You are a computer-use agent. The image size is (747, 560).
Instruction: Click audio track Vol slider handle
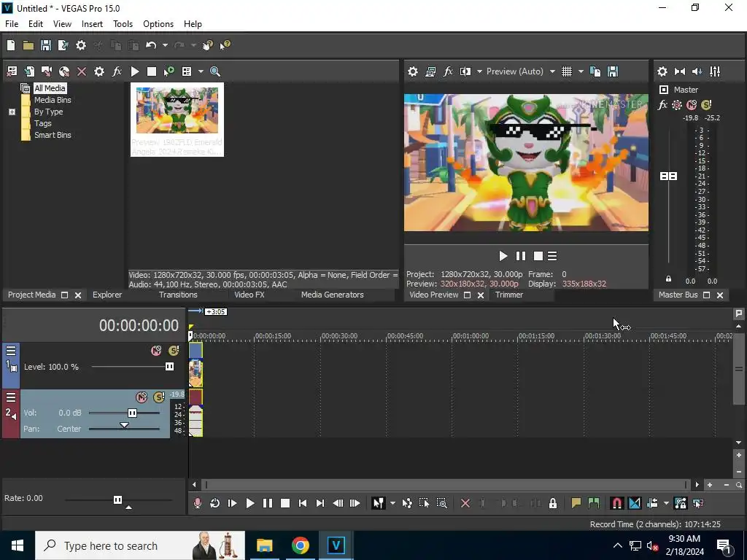tap(133, 413)
